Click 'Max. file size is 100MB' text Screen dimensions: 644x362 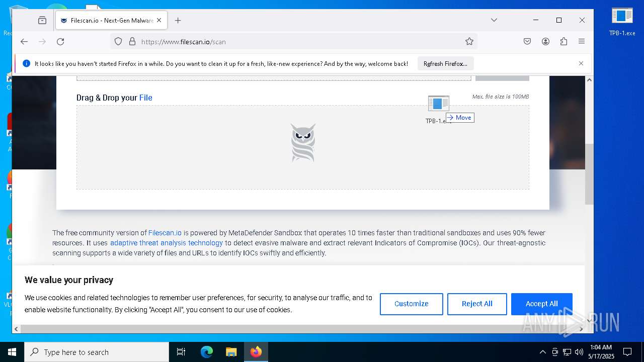click(501, 97)
